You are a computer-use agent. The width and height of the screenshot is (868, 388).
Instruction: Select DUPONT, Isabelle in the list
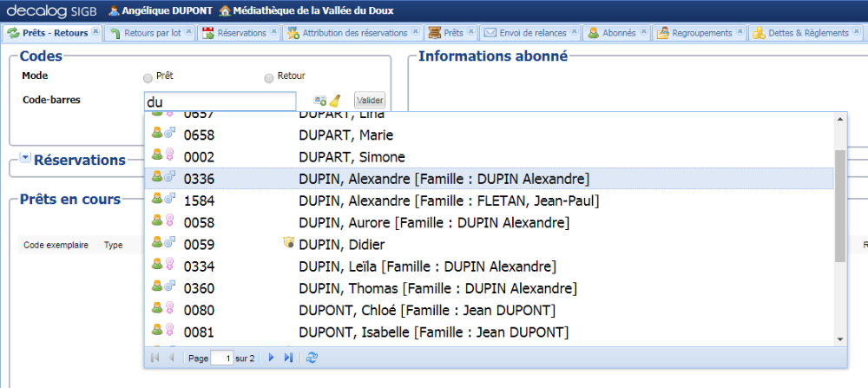click(490, 332)
